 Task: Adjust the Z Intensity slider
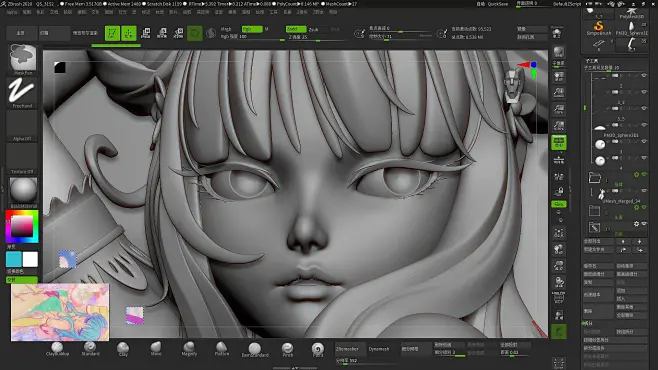(317, 37)
